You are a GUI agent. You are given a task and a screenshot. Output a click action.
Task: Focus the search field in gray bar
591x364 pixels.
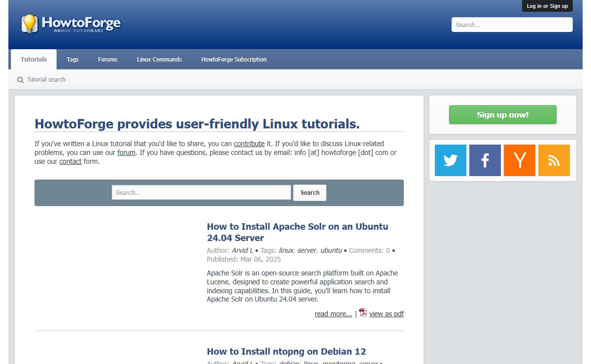coord(201,193)
